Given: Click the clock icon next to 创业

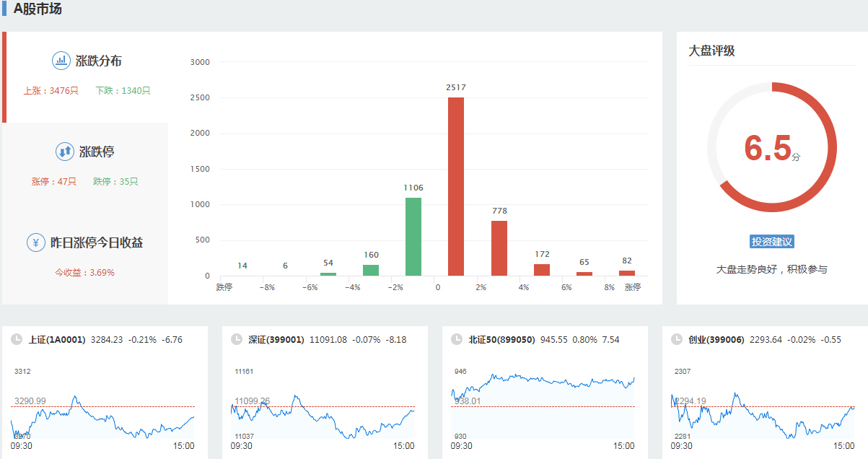Looking at the screenshot, I should (676, 339).
